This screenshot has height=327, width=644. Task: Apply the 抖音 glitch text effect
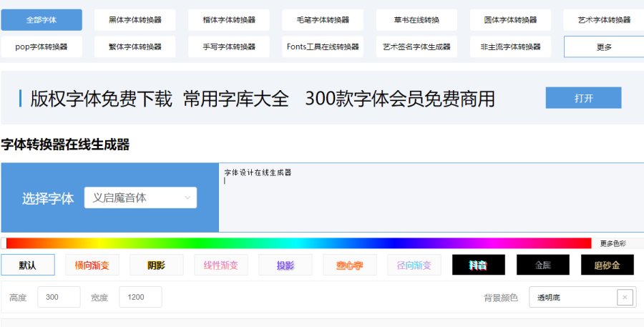click(479, 265)
